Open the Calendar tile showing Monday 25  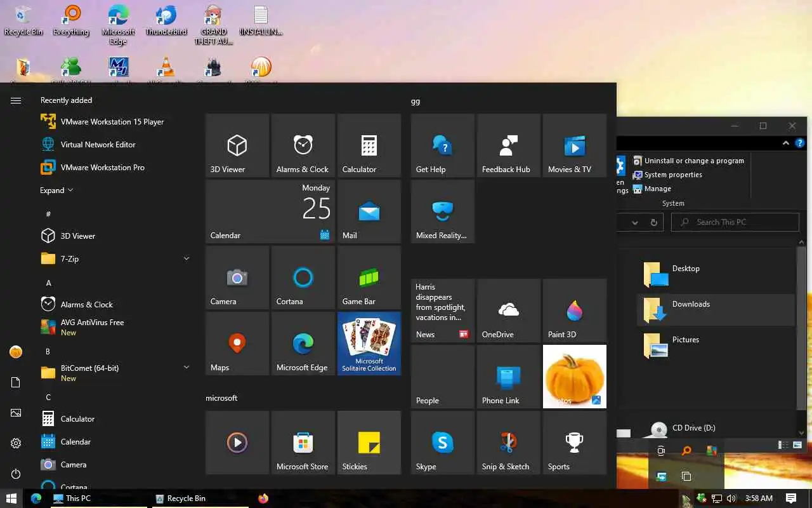click(270, 211)
